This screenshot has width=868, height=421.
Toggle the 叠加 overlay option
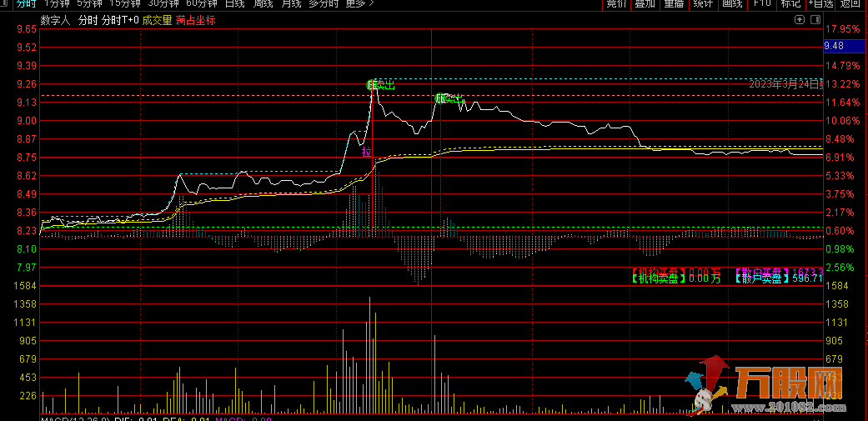pyautogui.click(x=645, y=4)
